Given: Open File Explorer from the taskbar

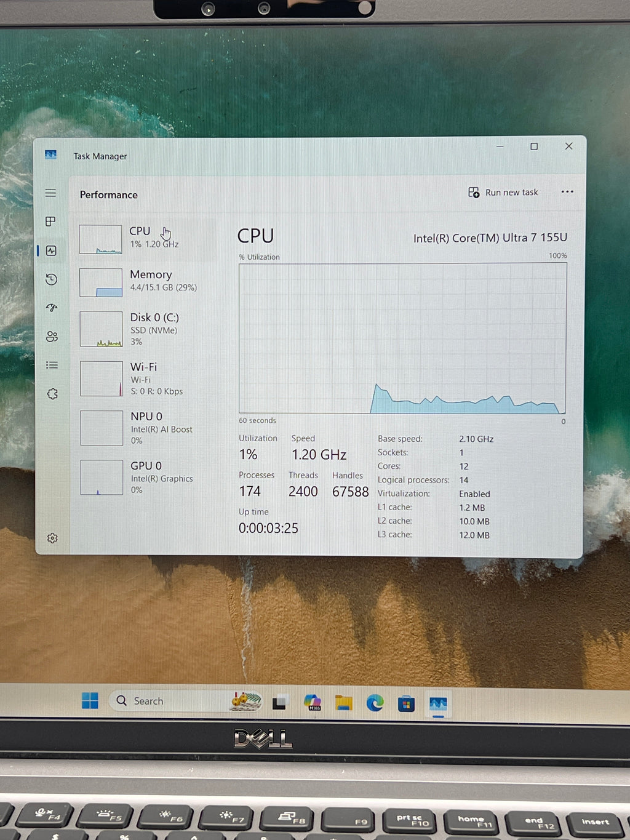Looking at the screenshot, I should [x=344, y=703].
